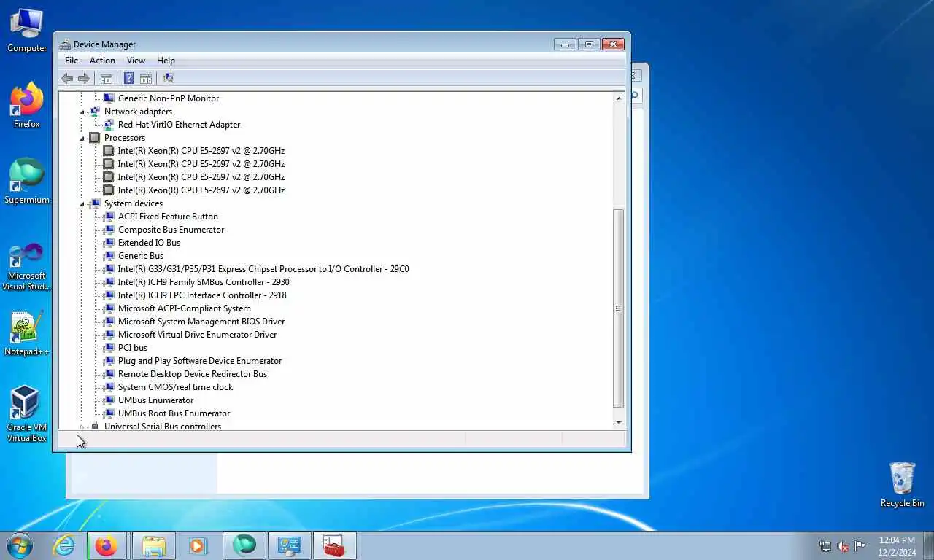Select the Notepad++ desktop shortcut

point(27,333)
